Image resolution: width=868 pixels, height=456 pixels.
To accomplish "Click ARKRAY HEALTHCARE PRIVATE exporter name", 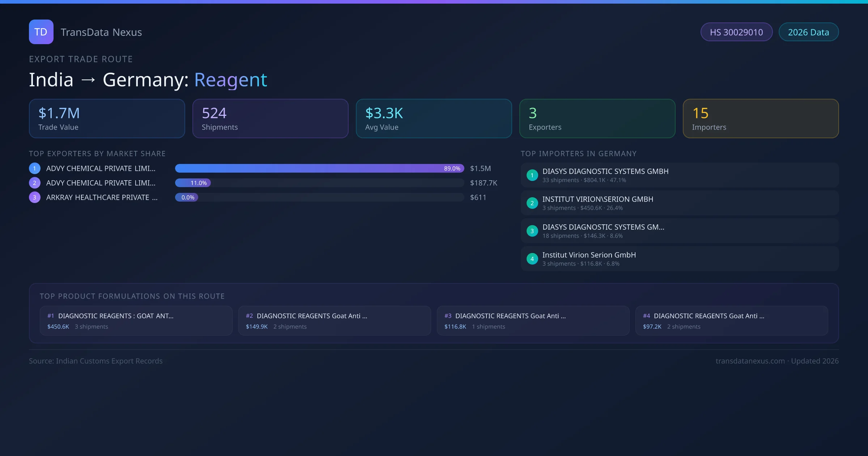I will coord(102,197).
